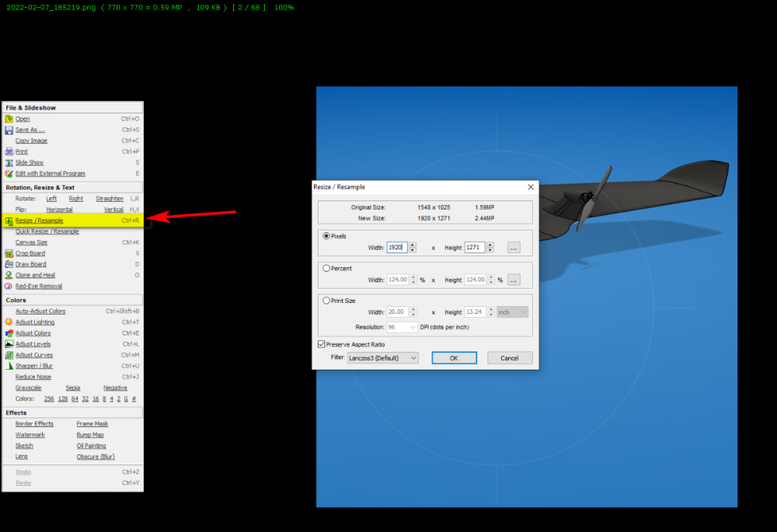Select the Percent radio button
The image size is (777, 532).
(x=326, y=268)
